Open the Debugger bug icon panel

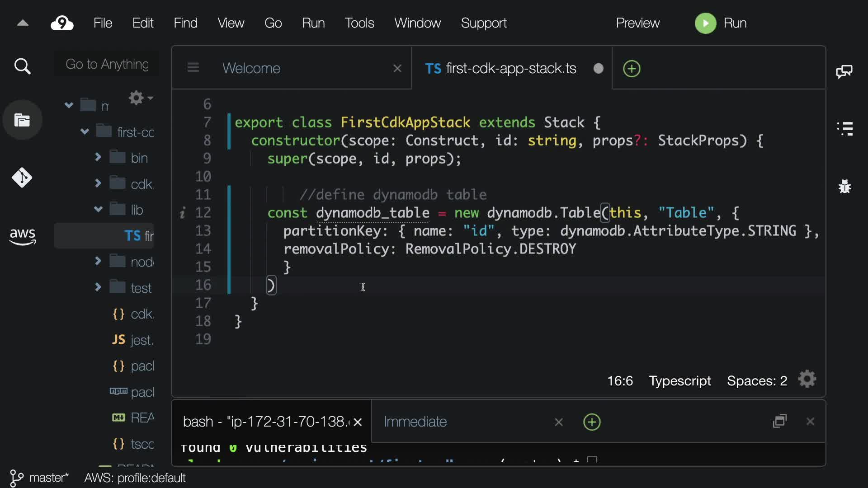[x=844, y=186]
